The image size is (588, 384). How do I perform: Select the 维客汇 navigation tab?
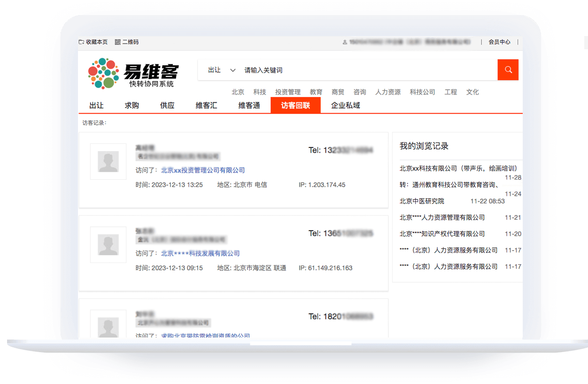[206, 105]
